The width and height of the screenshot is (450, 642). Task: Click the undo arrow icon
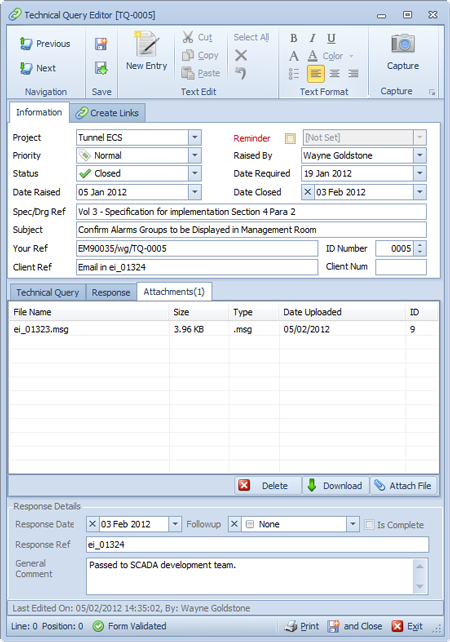coord(241,73)
